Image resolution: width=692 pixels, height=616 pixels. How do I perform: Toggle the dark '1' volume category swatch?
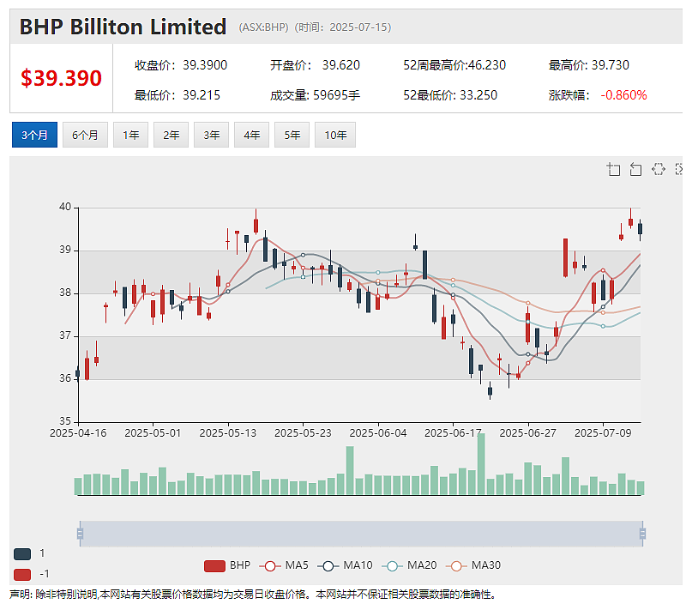pos(22,553)
